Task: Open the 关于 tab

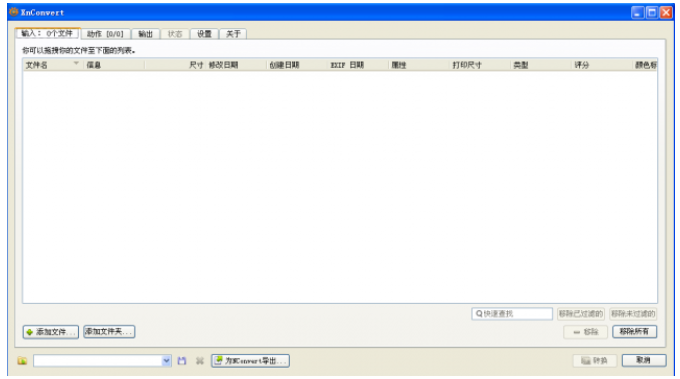Action: coord(233,34)
